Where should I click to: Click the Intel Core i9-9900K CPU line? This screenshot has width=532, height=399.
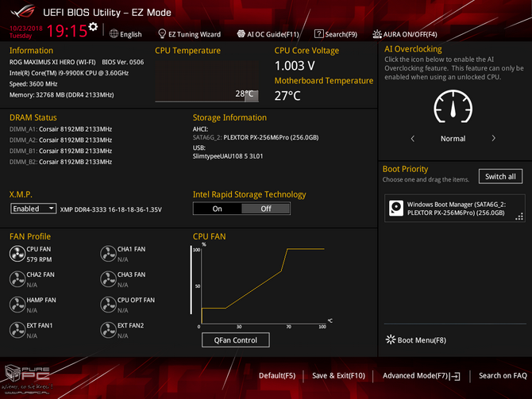pyautogui.click(x=69, y=73)
